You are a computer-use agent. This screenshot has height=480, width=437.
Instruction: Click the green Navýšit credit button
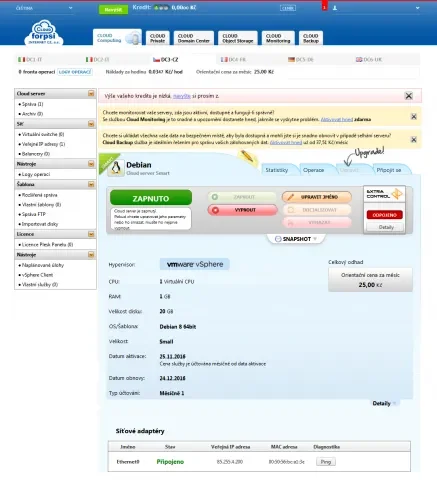113,10
